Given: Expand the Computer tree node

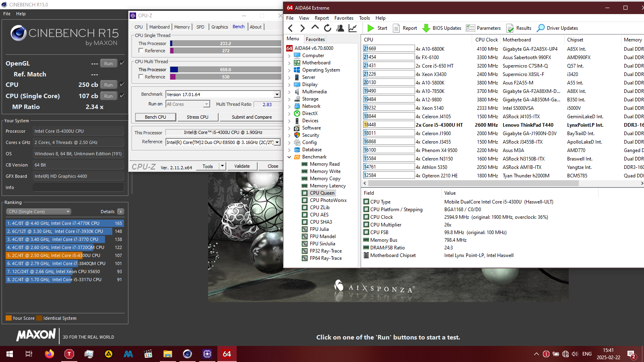Looking at the screenshot, I should (x=289, y=56).
